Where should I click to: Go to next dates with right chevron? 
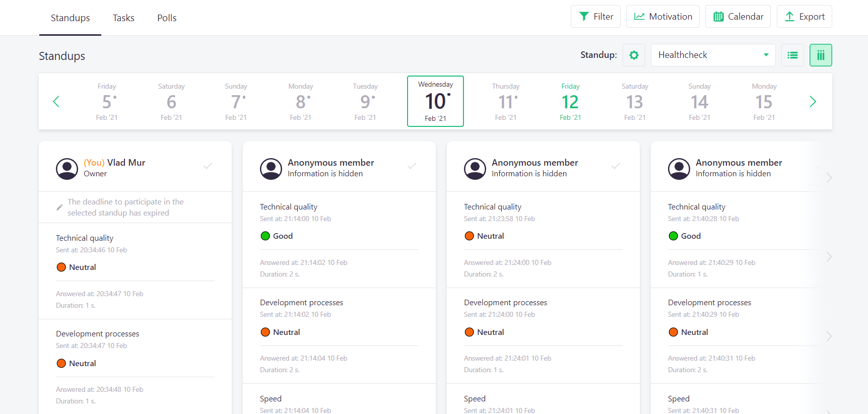[813, 102]
